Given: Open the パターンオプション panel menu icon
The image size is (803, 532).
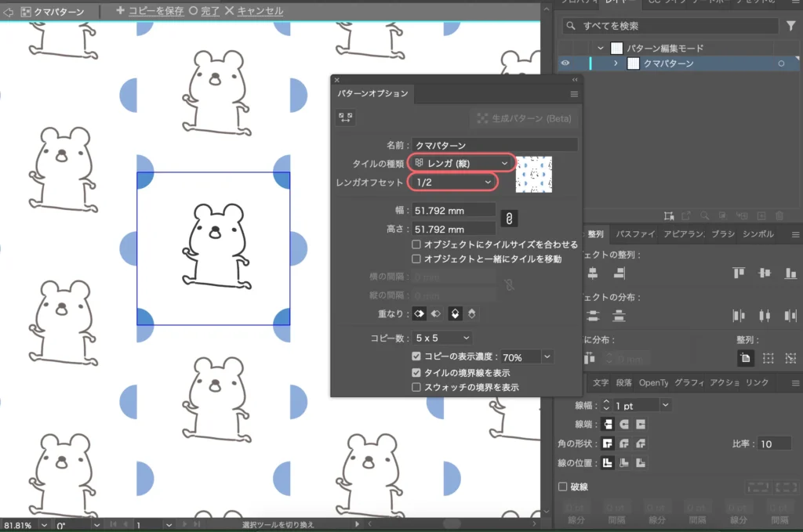Looking at the screenshot, I should pos(576,93).
